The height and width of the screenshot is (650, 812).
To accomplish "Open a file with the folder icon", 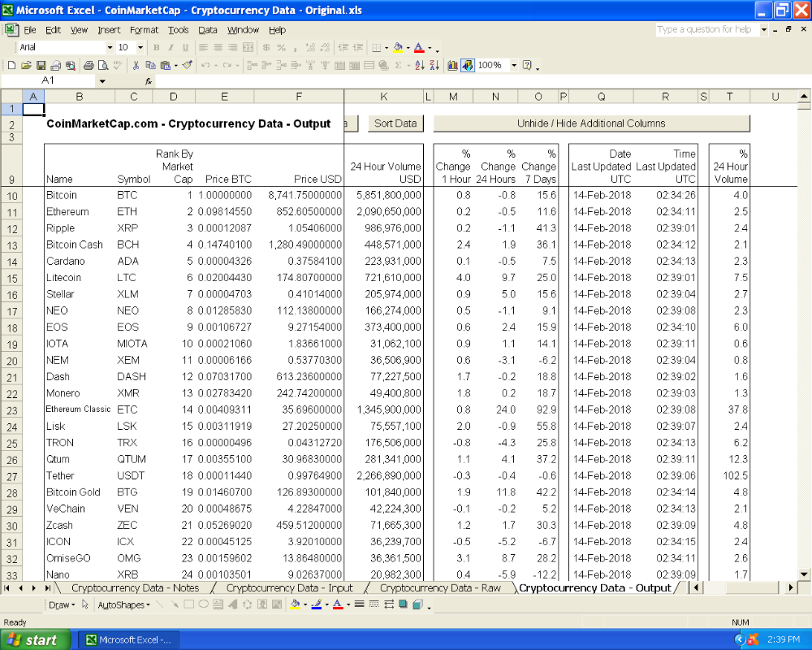I will click(26, 65).
